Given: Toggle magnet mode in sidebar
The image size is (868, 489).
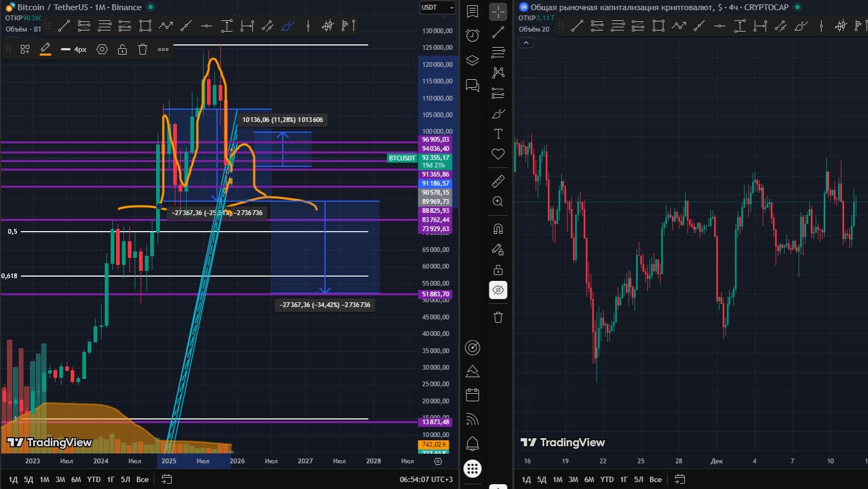Looking at the screenshot, I should click(x=498, y=229).
